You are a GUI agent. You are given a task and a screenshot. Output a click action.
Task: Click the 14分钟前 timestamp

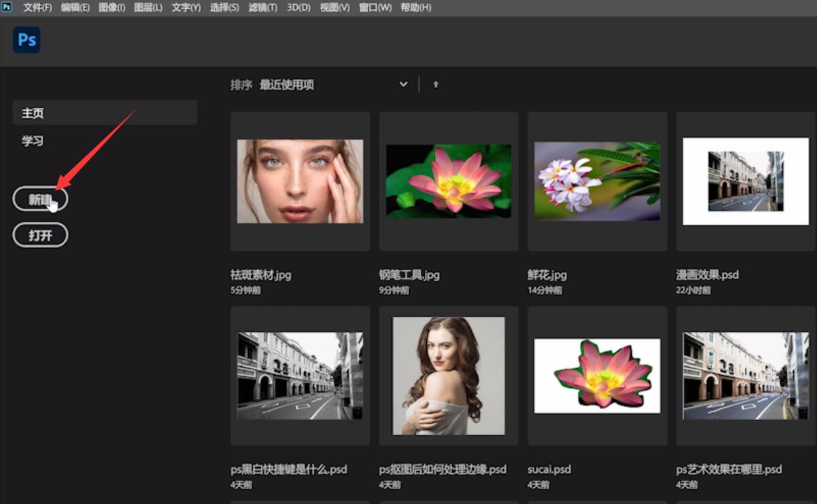point(545,290)
